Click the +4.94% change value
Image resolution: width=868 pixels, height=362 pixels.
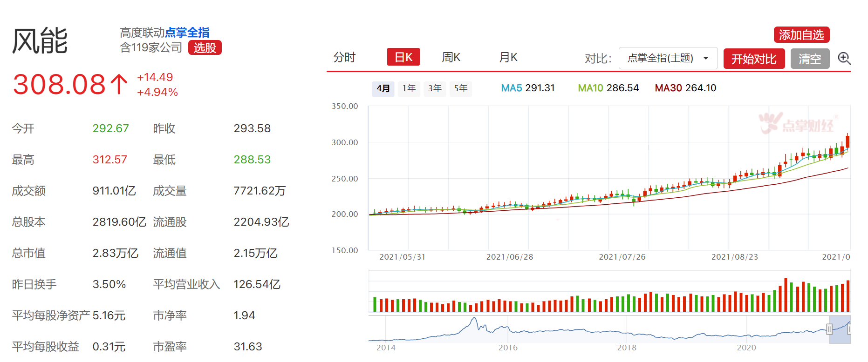[157, 92]
